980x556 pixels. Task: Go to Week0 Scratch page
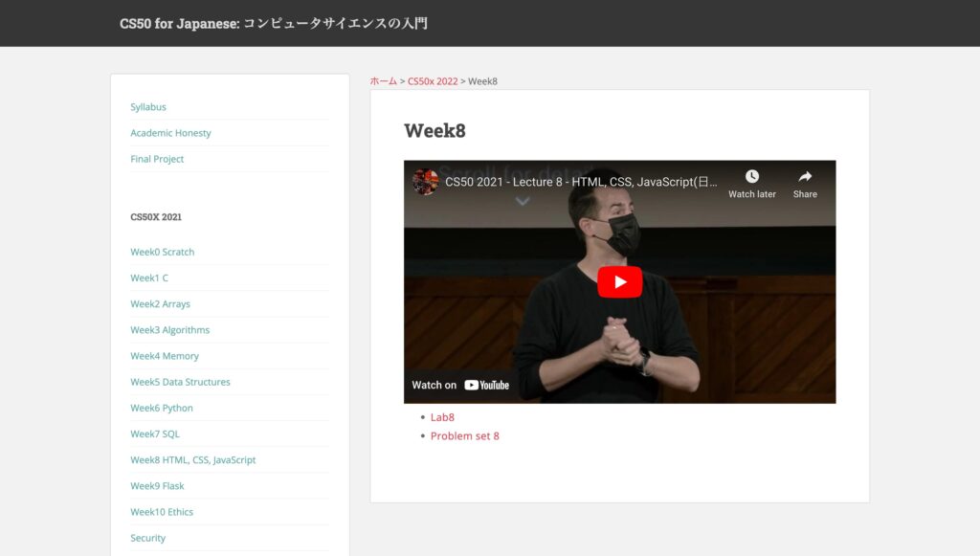(162, 253)
